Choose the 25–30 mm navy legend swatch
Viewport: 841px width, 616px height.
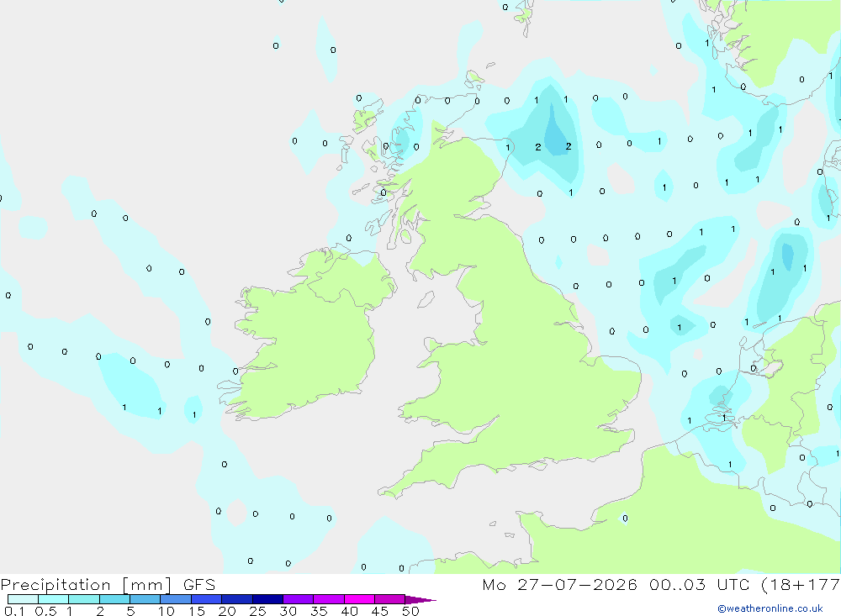(267, 599)
